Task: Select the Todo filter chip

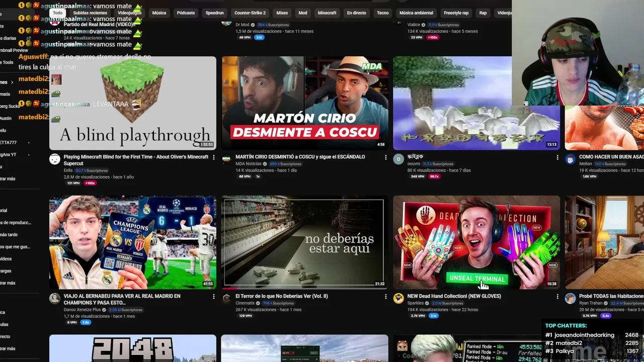Action: coord(58,13)
